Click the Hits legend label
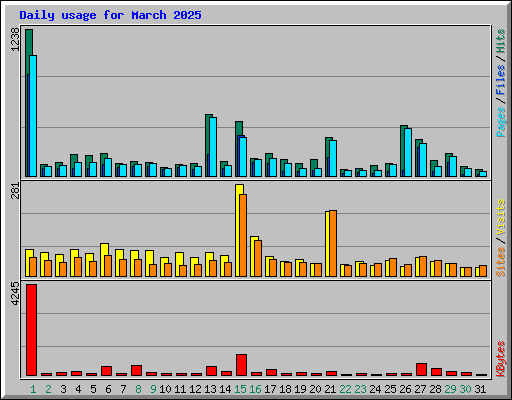This screenshot has height=400, width=512. 501,41
